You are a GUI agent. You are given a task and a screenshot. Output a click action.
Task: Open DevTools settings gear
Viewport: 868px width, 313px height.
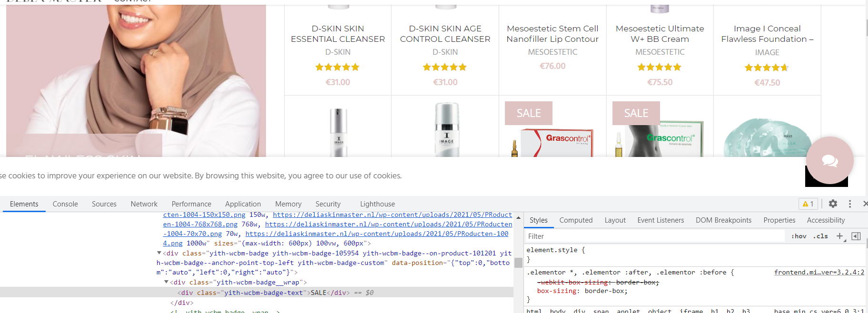tap(833, 204)
